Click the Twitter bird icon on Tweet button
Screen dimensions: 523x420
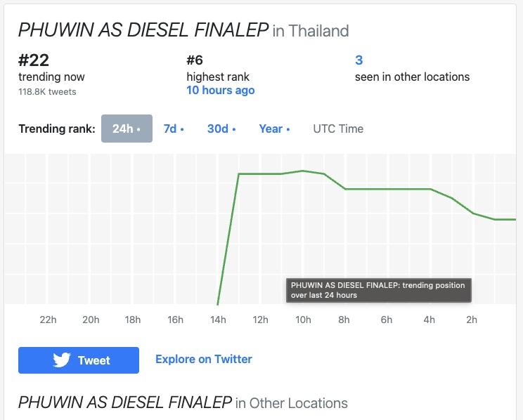pos(62,360)
